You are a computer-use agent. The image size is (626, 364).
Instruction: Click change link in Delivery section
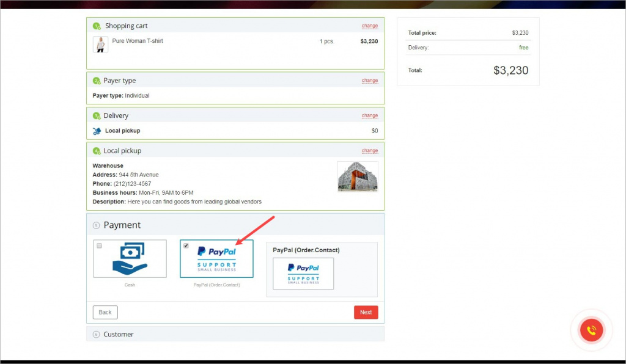click(370, 115)
